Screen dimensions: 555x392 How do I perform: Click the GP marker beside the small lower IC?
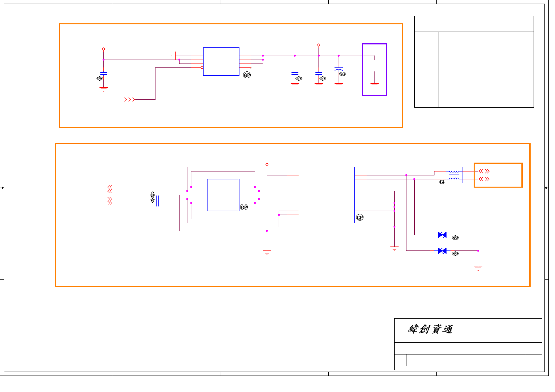click(x=244, y=207)
